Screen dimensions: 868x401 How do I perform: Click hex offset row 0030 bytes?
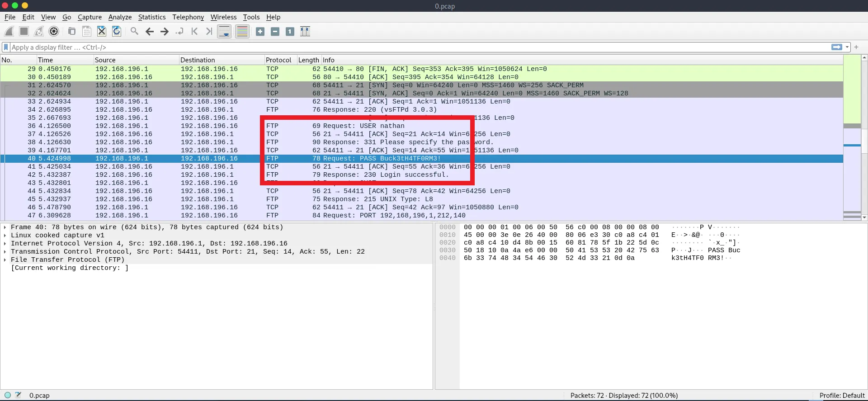(561, 250)
